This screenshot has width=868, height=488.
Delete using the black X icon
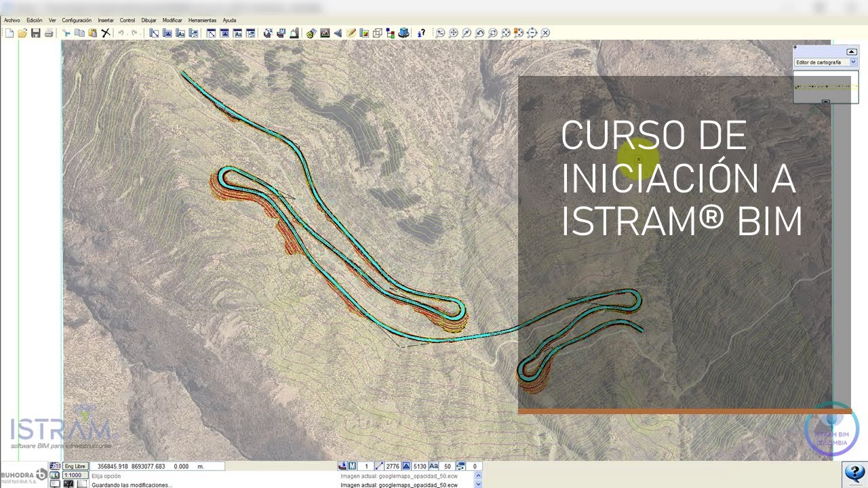tap(106, 33)
